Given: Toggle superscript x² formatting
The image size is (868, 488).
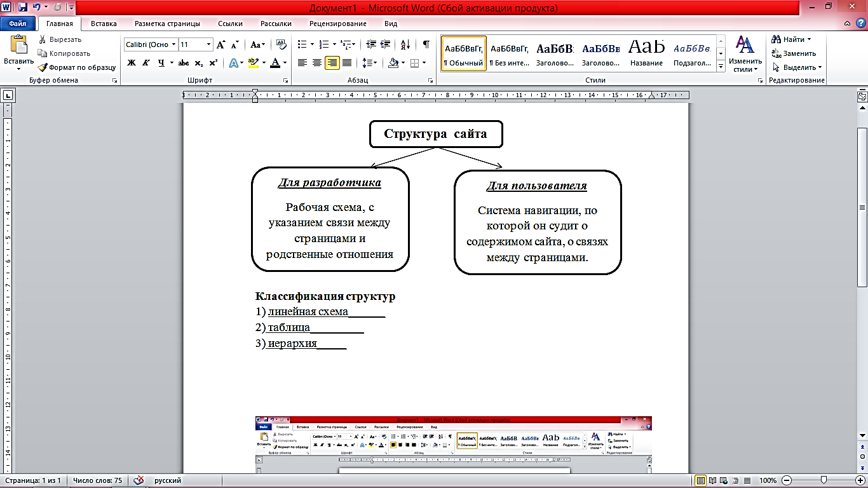Looking at the screenshot, I should click(214, 63).
